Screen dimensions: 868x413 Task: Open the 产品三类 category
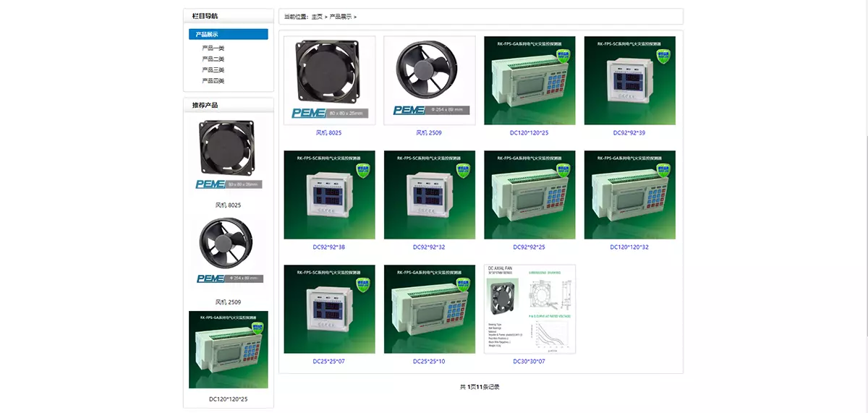213,70
